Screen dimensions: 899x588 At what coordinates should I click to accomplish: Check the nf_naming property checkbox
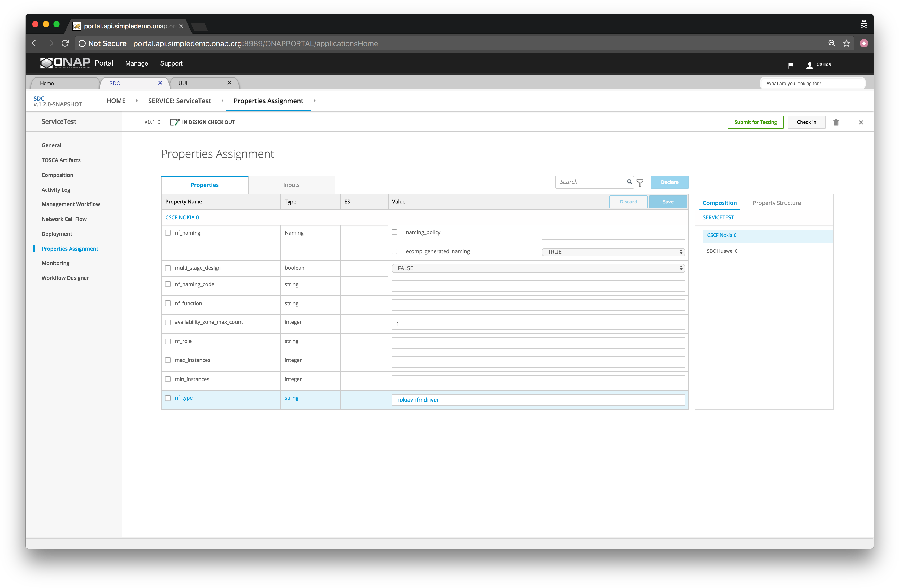[168, 233]
